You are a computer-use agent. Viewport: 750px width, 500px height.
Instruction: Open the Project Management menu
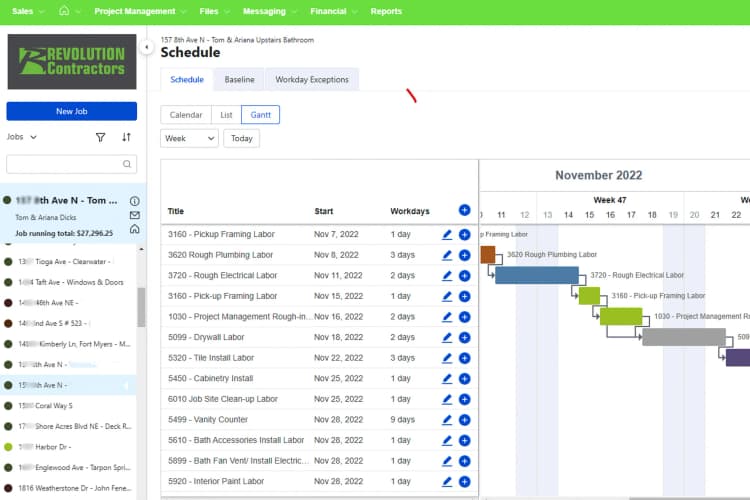pyautogui.click(x=140, y=12)
